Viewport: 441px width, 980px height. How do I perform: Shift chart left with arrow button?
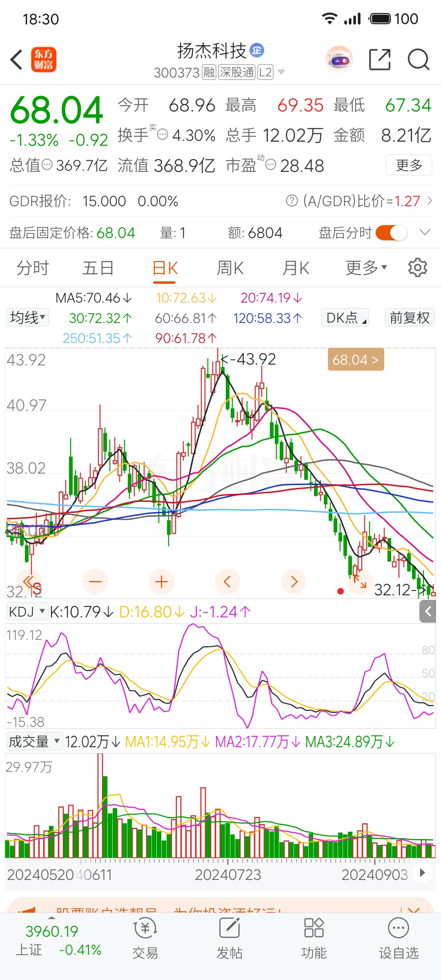click(x=227, y=581)
